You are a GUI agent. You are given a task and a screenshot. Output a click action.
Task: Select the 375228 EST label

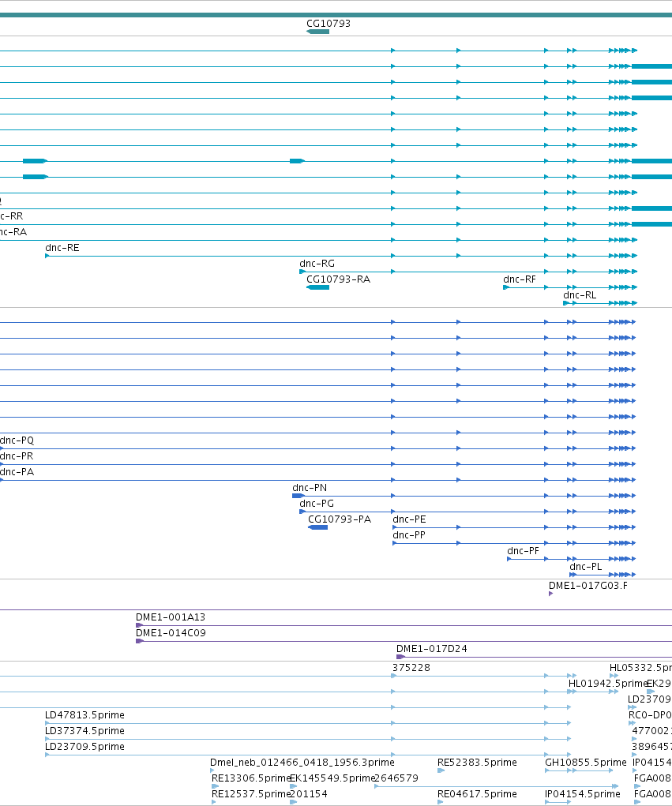tap(411, 668)
